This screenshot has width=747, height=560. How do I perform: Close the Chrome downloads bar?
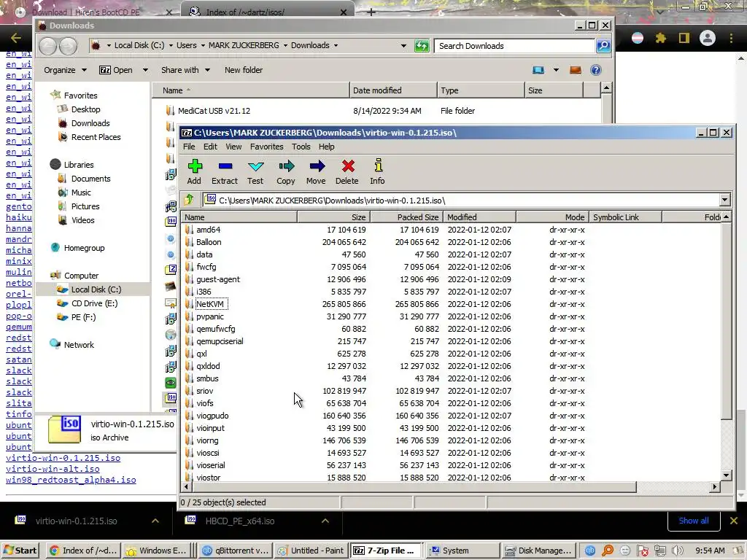click(734, 521)
